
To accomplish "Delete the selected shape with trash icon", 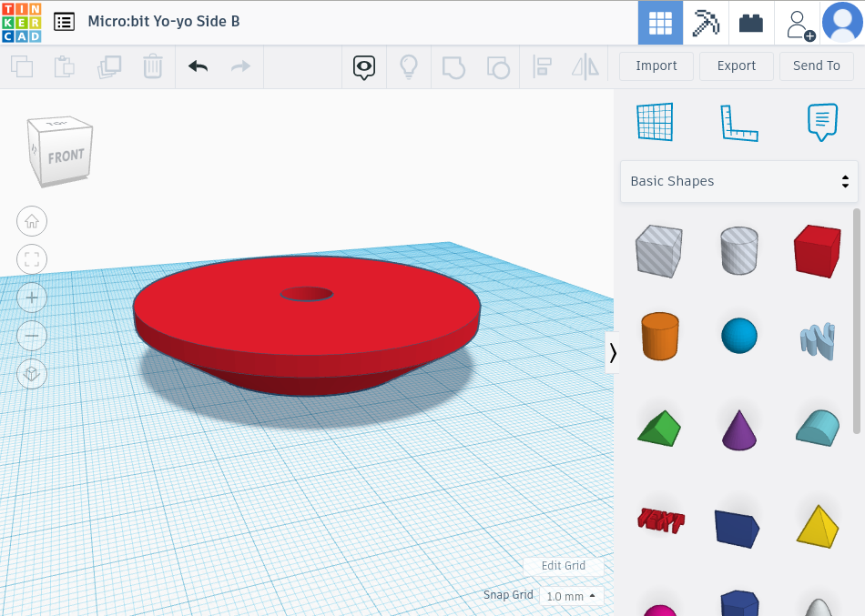I will [x=152, y=66].
